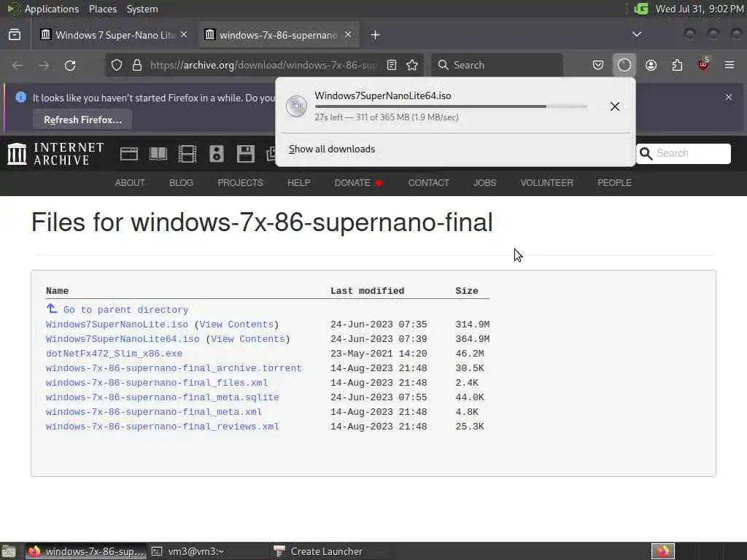The height and width of the screenshot is (560, 747).
Task: Open the System menu
Action: [x=142, y=9]
